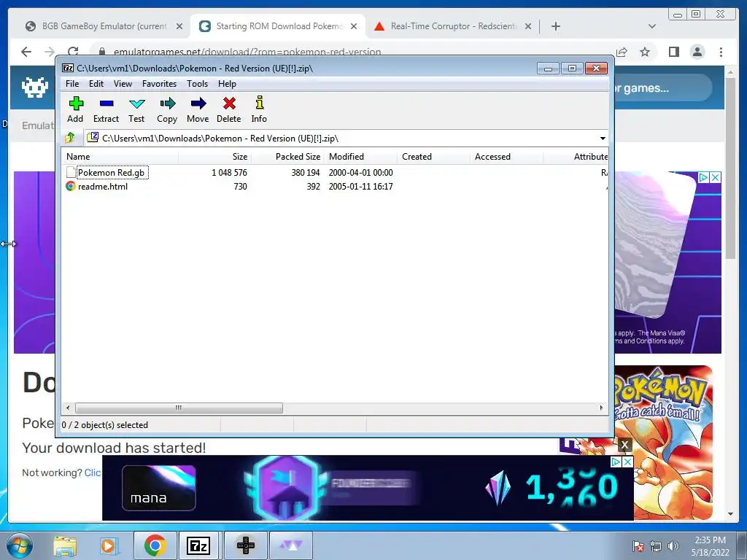Close the BGB GameBoy Emulator tab
The height and width of the screenshot is (560, 747).
pos(179,27)
